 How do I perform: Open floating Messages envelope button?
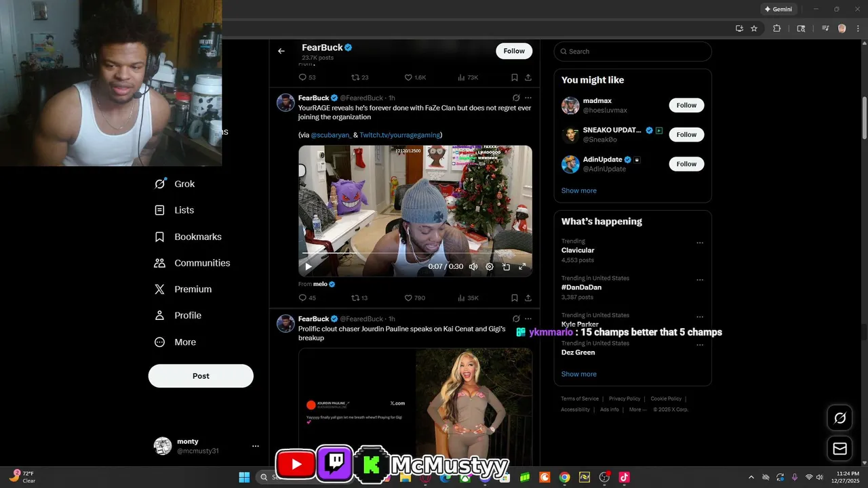point(840,449)
